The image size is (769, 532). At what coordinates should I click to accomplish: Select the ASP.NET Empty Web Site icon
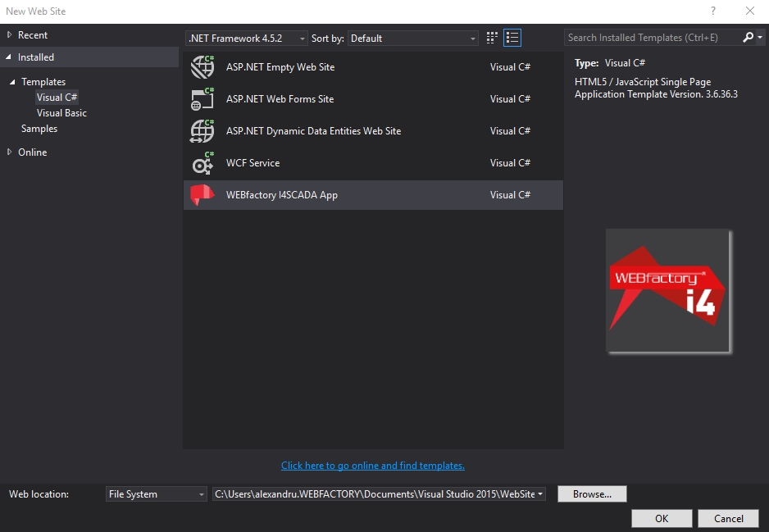click(x=202, y=67)
